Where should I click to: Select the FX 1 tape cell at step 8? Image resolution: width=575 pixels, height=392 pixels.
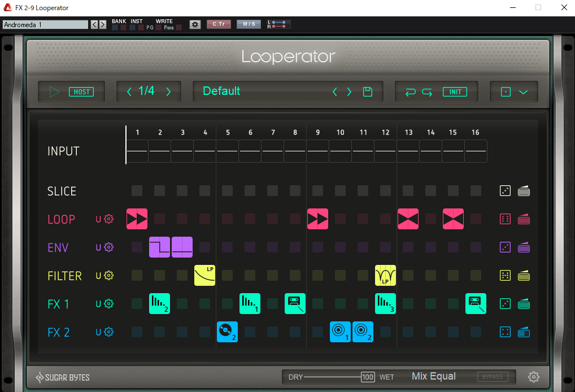pyautogui.click(x=295, y=304)
